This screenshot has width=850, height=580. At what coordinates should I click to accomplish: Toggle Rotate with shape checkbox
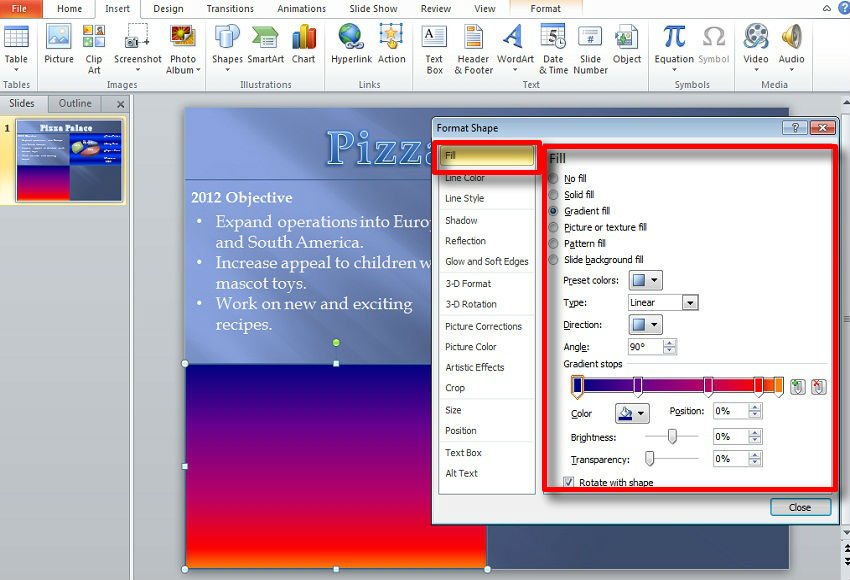click(x=570, y=483)
